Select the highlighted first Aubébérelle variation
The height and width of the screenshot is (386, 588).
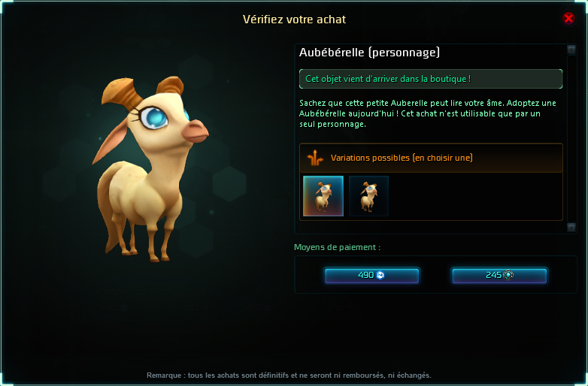click(323, 196)
